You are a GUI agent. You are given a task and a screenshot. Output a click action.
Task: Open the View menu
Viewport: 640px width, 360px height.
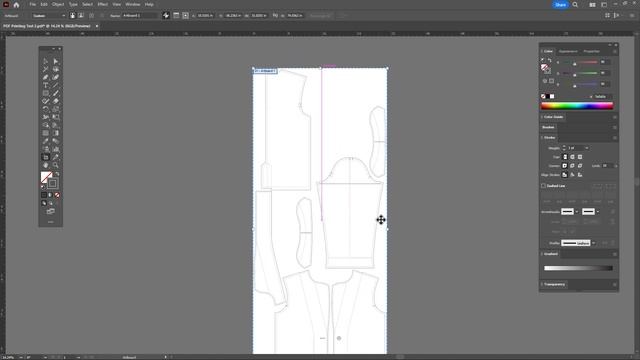click(x=117, y=4)
